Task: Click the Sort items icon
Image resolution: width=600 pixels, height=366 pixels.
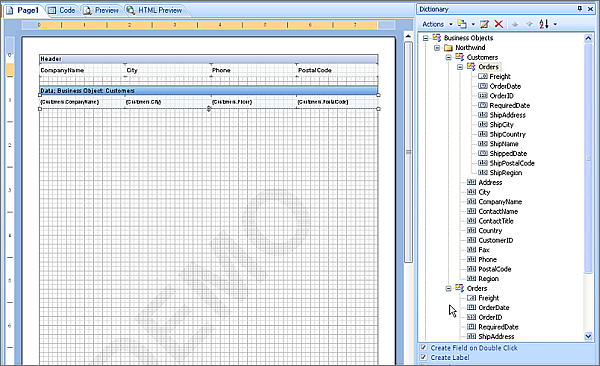Action: pyautogui.click(x=544, y=24)
